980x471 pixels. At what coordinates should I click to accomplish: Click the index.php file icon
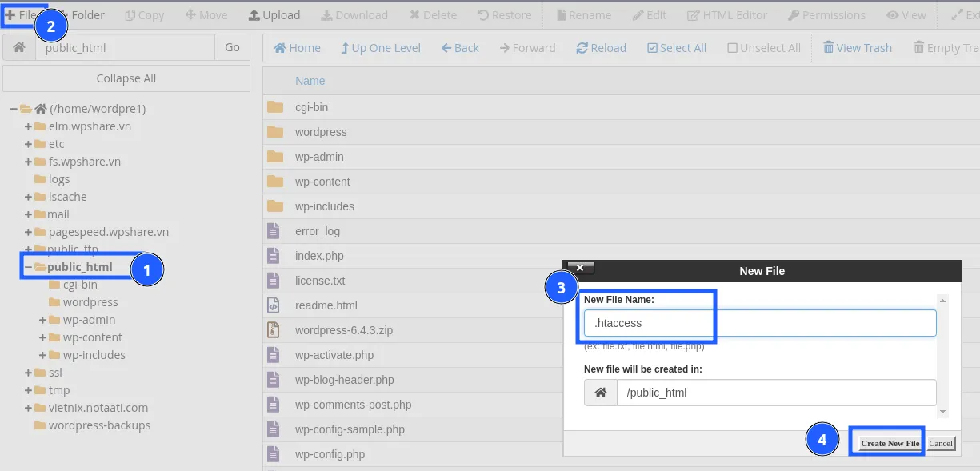pyautogui.click(x=274, y=256)
